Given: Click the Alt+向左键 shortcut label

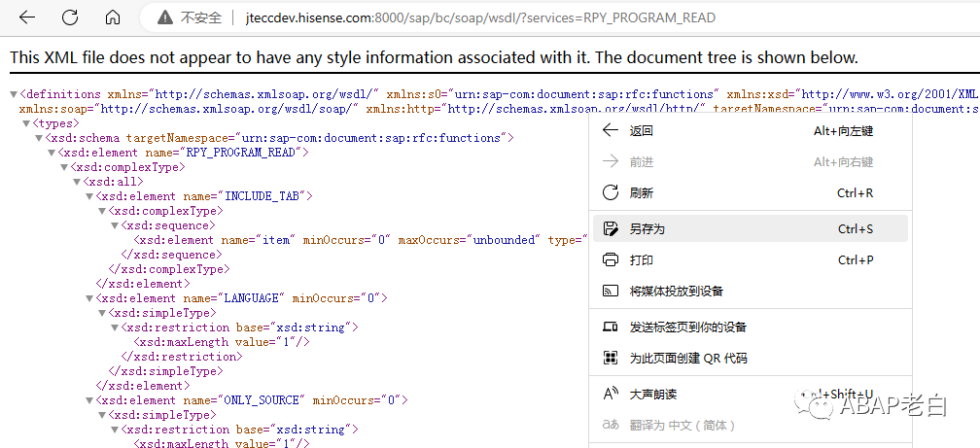Looking at the screenshot, I should tap(844, 131).
